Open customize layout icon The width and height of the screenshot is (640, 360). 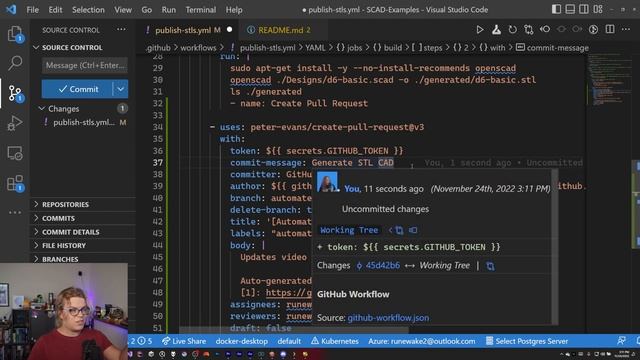coord(598,9)
